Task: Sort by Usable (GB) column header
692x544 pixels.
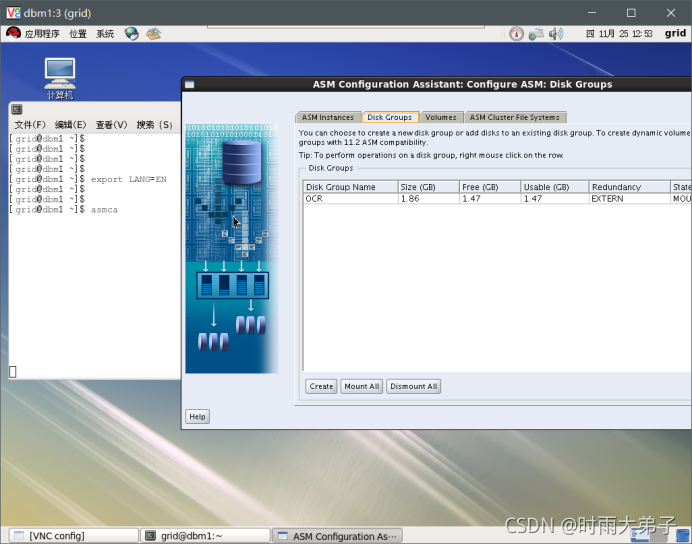Action: coord(555,187)
